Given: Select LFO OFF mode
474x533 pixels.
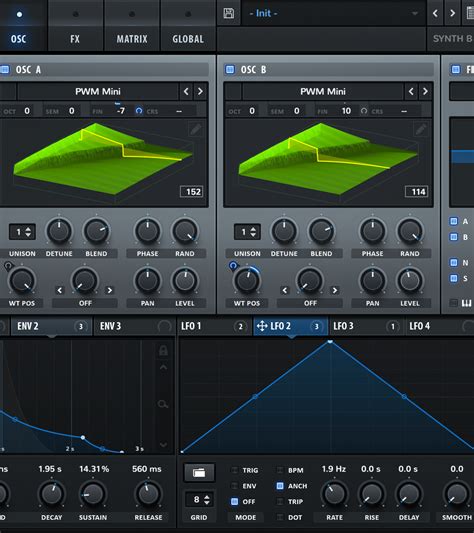Looking at the screenshot, I should 234,501.
